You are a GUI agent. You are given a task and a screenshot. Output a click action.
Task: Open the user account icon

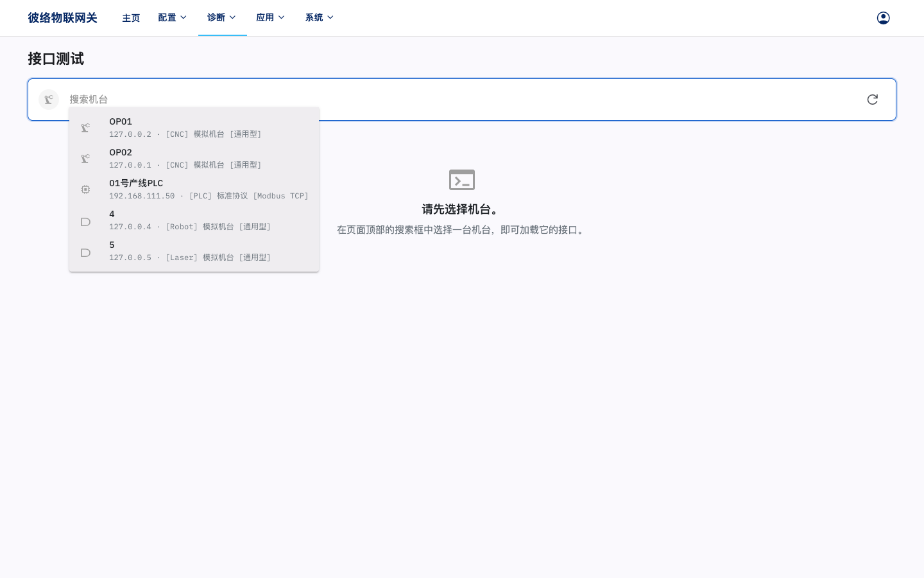point(883,18)
